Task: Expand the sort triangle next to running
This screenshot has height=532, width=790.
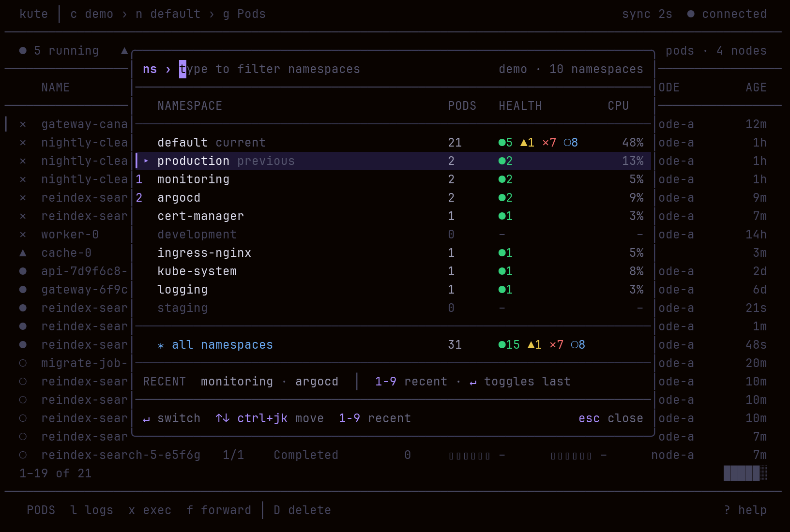Action: coord(124,51)
